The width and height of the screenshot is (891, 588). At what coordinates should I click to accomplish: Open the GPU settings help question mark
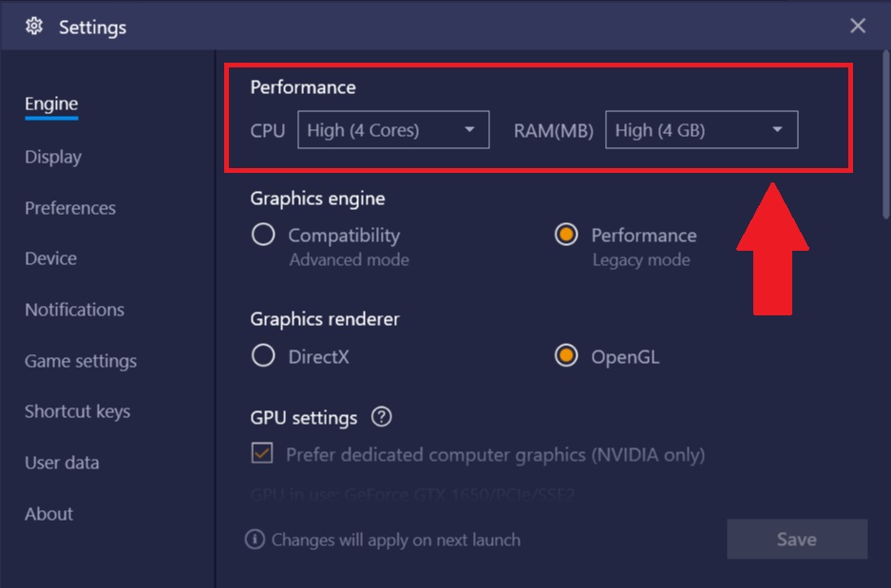(381, 417)
